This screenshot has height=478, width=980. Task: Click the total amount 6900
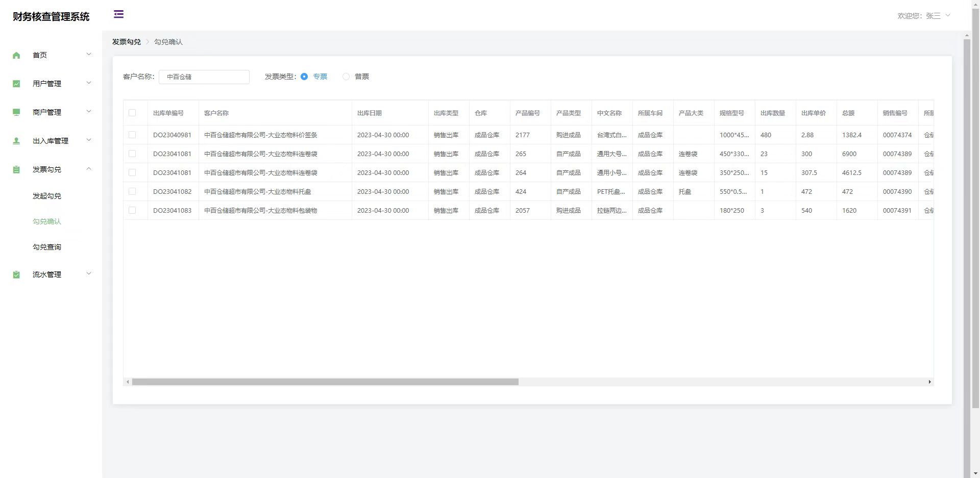(849, 154)
